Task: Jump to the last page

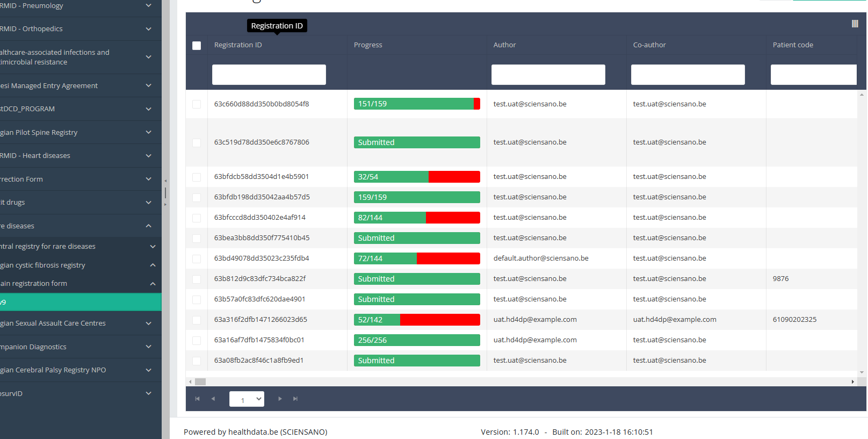Action: coord(295,399)
